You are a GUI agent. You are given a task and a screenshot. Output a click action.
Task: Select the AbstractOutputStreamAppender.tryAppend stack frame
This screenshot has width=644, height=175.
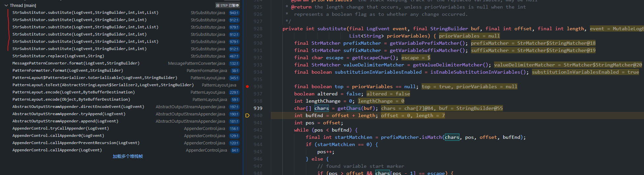[69, 114]
